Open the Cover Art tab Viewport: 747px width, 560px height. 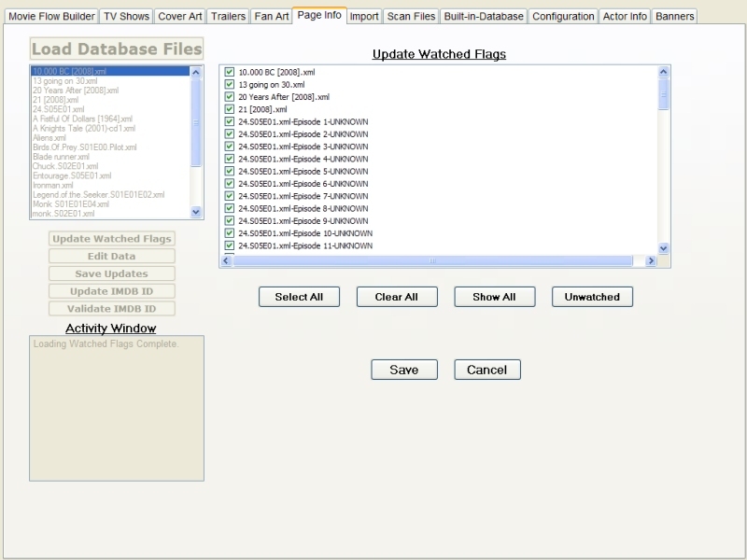point(179,17)
